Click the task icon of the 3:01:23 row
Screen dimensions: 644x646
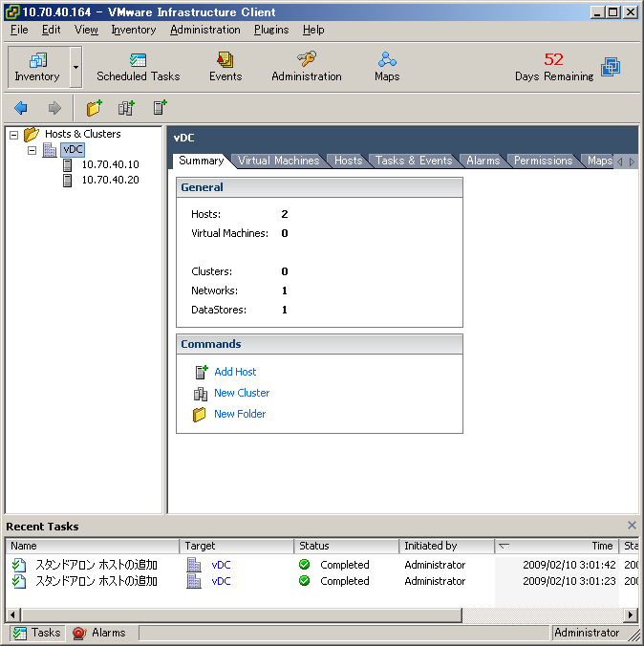(x=19, y=581)
